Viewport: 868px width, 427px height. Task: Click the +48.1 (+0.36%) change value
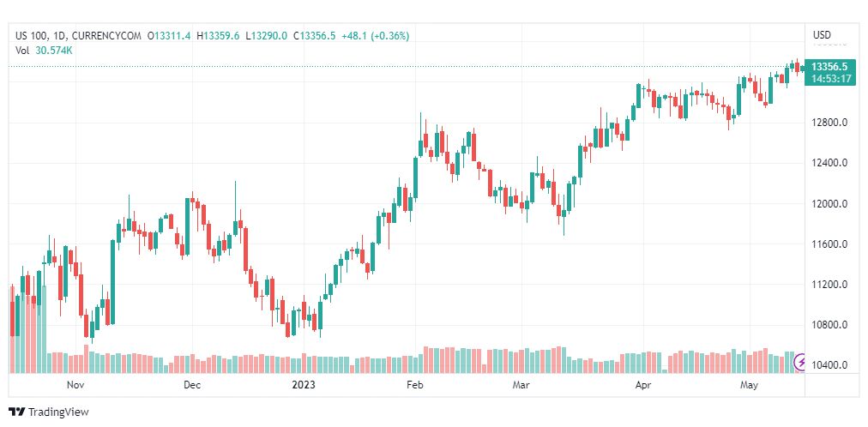coord(375,36)
